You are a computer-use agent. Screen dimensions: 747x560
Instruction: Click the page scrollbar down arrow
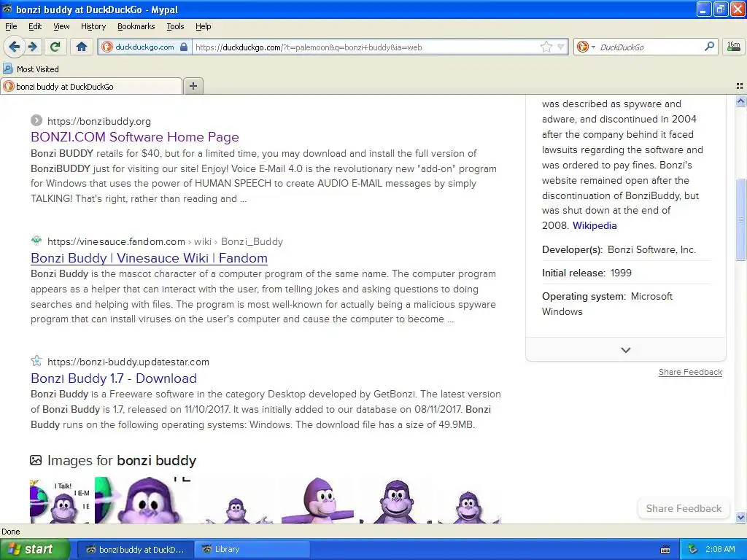coord(740,517)
